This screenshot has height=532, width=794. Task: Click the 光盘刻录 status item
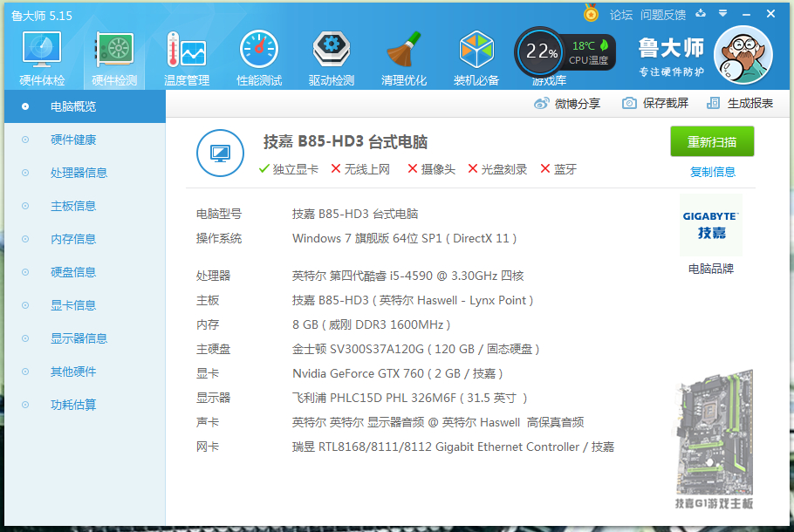pyautogui.click(x=497, y=169)
